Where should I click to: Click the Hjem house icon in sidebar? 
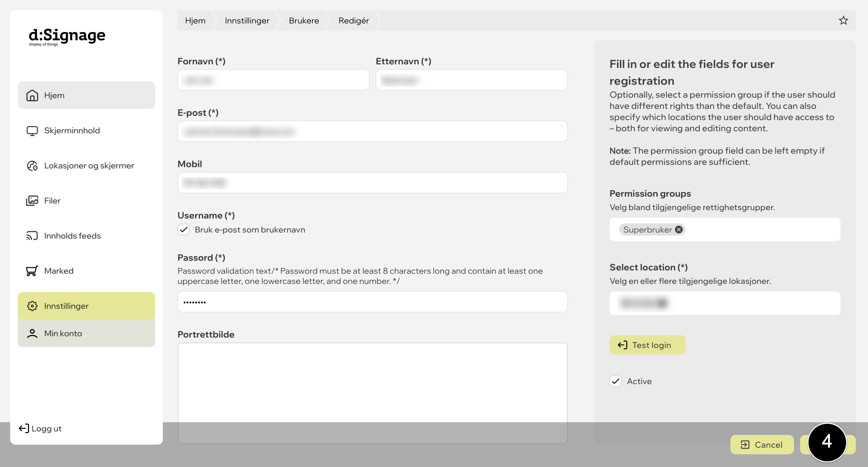(32, 95)
